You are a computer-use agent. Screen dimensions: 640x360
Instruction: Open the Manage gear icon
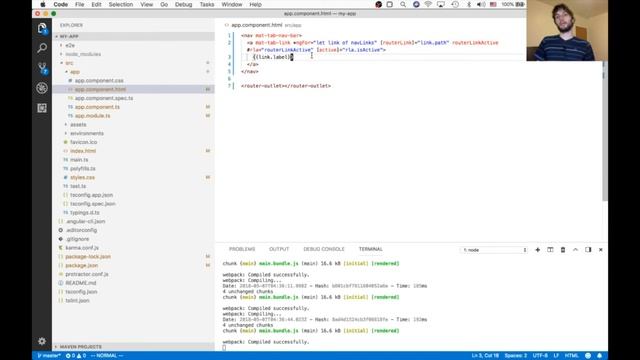[42, 341]
